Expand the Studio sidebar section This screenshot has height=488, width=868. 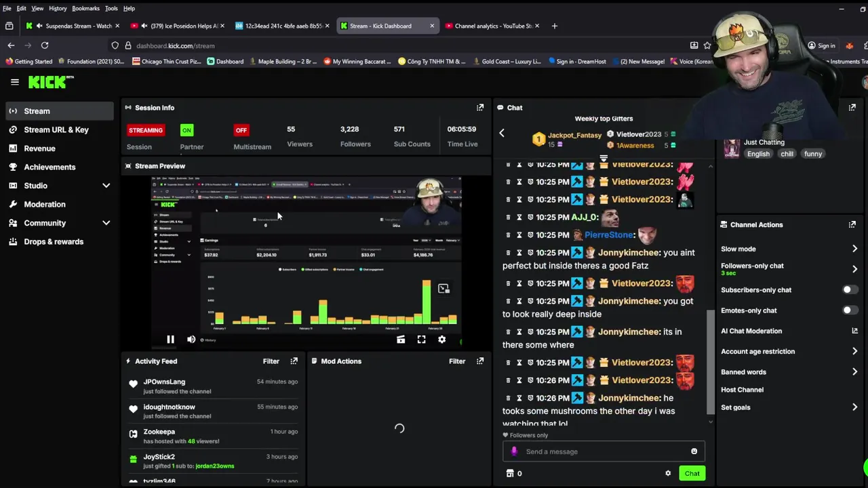pyautogui.click(x=106, y=186)
